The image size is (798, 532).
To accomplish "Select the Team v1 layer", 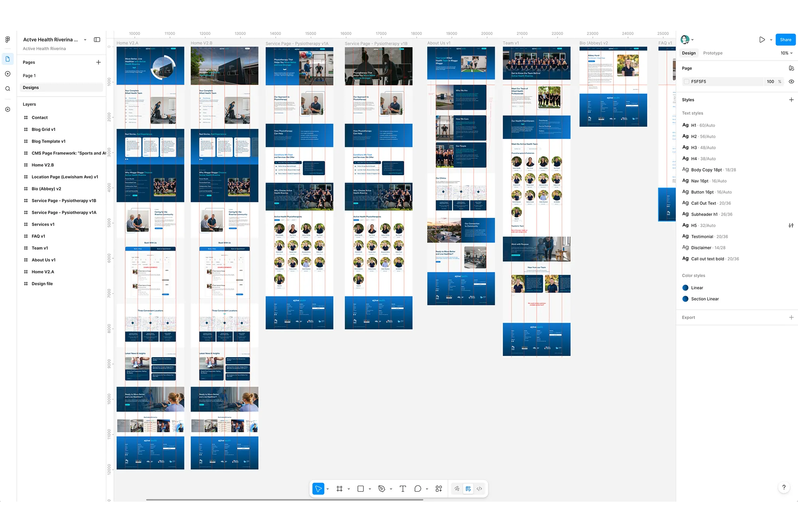I will click(40, 248).
